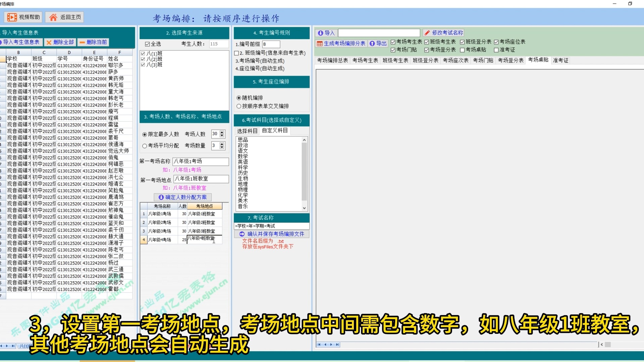644x362 pixels.
Task: Toggle 考场登分表 checkbox
Action: 427,50
